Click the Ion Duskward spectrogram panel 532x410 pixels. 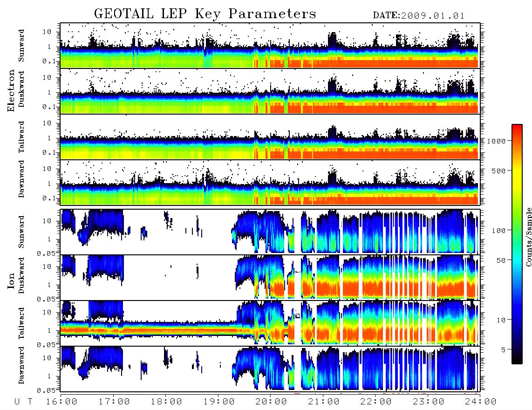(x=270, y=277)
